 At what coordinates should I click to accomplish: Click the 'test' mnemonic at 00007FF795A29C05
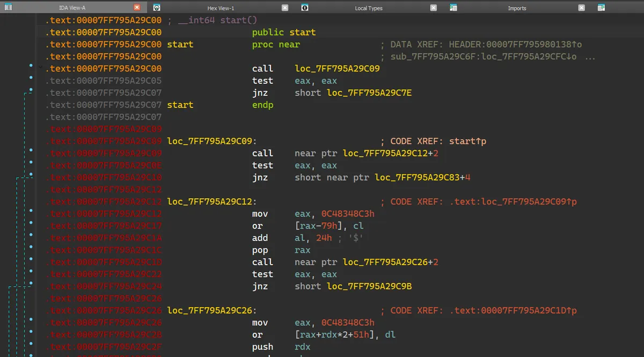263,81
